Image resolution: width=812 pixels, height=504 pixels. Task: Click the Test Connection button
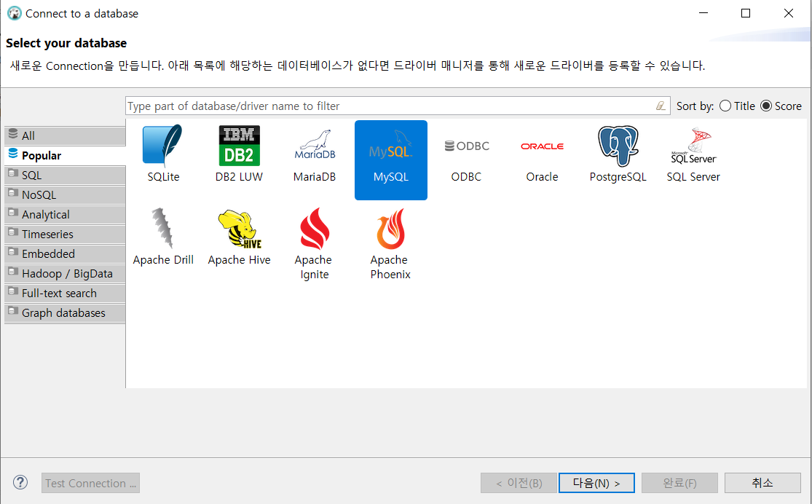tap(90, 483)
